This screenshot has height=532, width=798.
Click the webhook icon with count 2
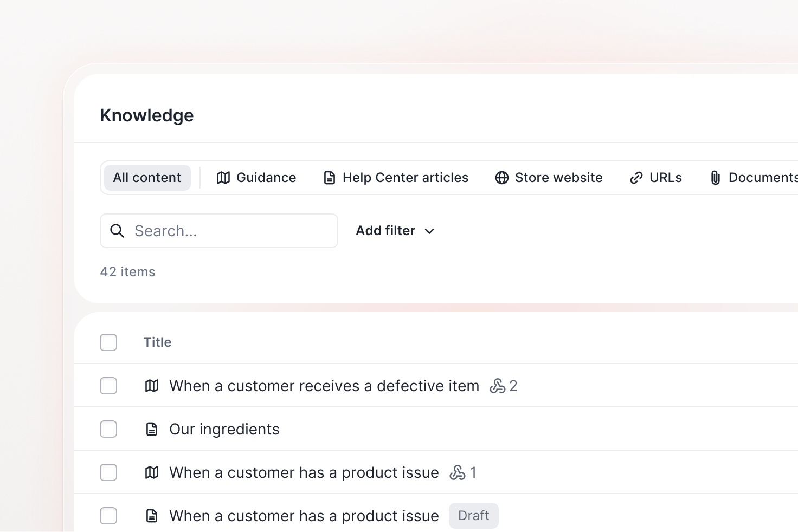click(497, 386)
